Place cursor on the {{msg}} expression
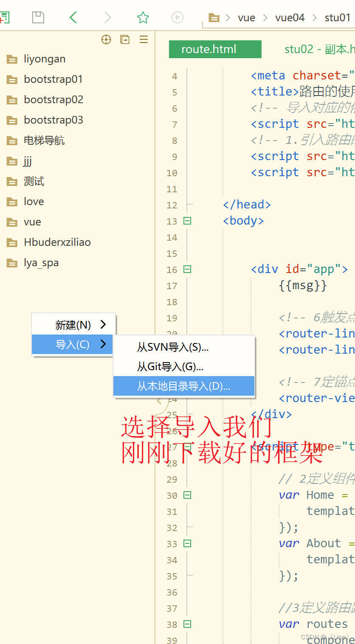This screenshot has height=644, width=355. pyautogui.click(x=303, y=285)
